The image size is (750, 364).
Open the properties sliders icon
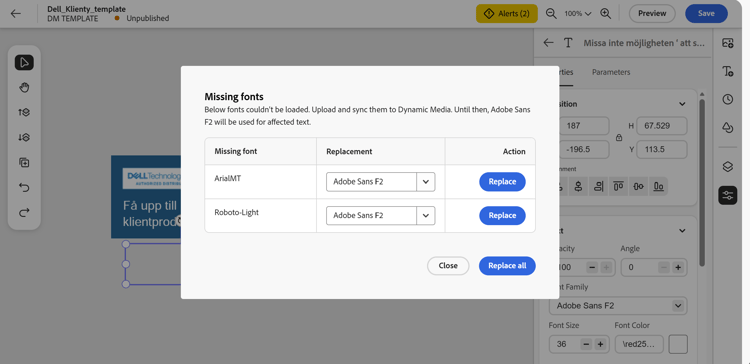point(728,195)
